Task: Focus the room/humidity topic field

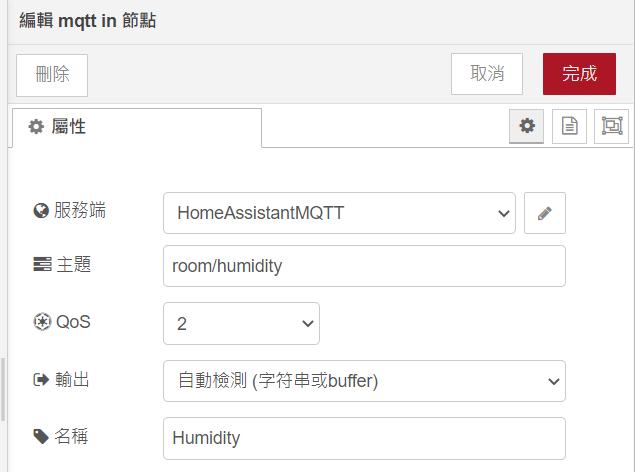Action: [x=364, y=266]
